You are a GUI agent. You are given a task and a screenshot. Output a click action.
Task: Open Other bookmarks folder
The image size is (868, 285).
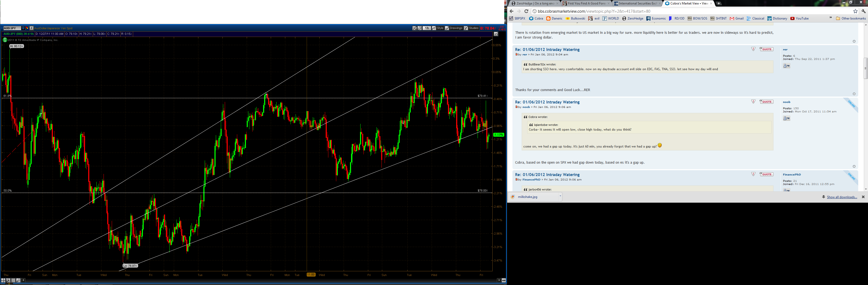pyautogui.click(x=851, y=18)
